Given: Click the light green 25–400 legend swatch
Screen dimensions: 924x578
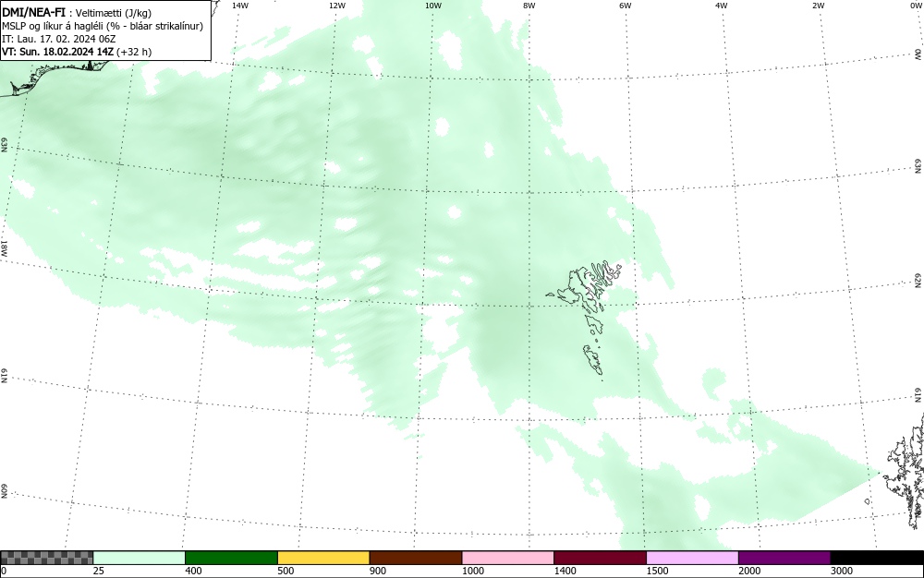Looking at the screenshot, I should pos(140,558).
